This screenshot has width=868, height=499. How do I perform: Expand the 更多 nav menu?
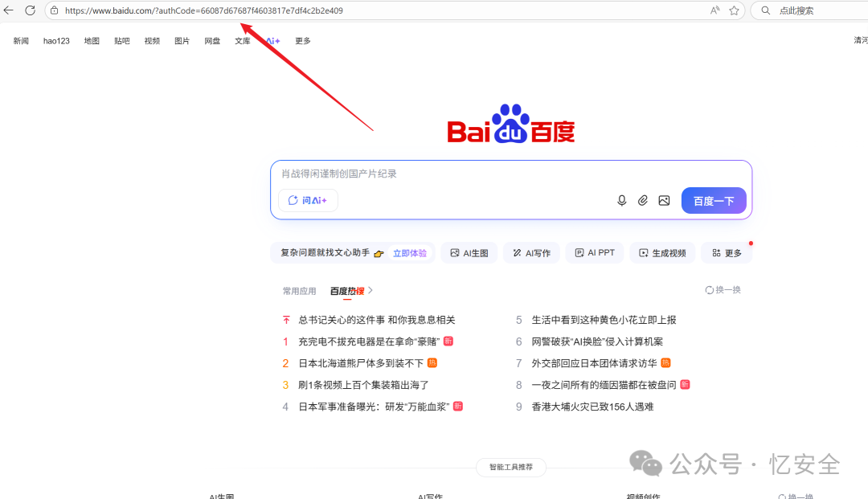pos(303,41)
